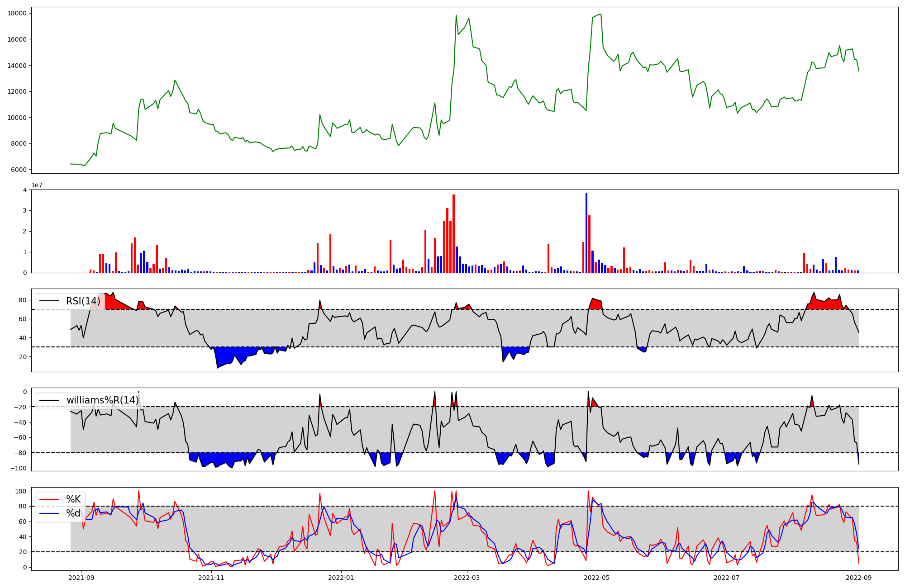Click the williams%R(14) legend label
This screenshot has height=588, width=905.
tap(103, 400)
